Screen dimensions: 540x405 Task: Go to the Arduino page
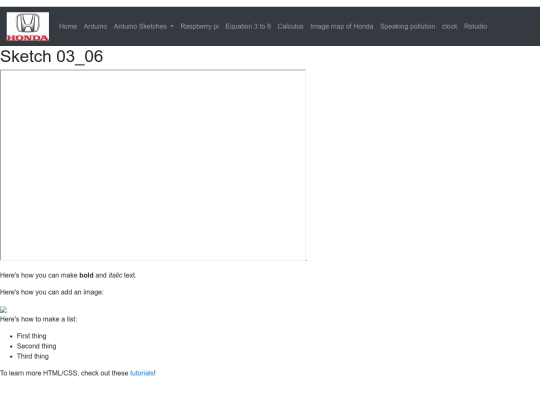click(95, 27)
